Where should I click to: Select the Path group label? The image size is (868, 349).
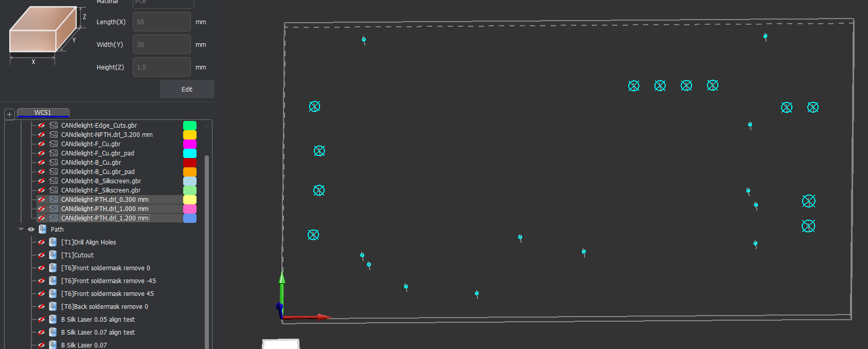click(57, 229)
